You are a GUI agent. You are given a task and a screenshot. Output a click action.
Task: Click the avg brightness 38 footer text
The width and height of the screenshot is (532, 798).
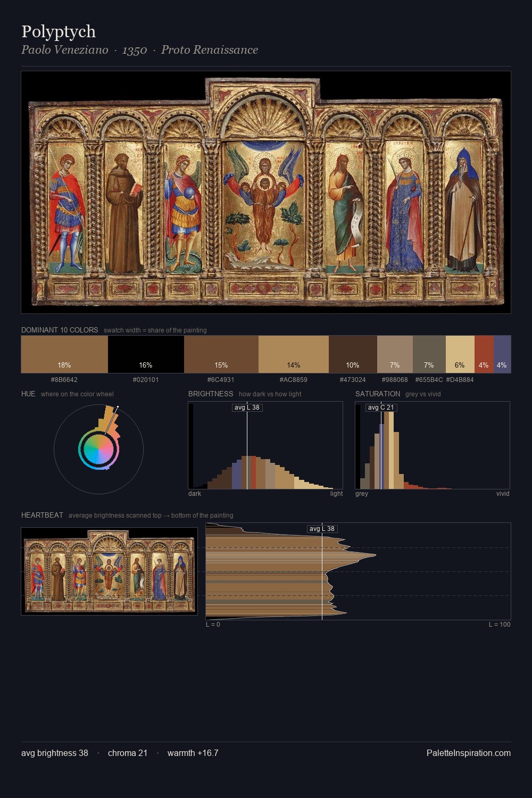point(55,753)
